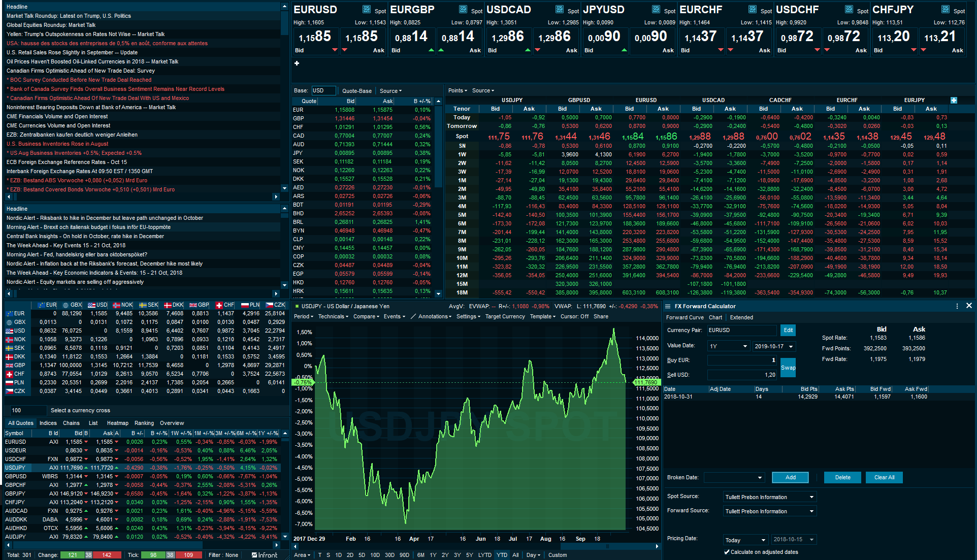Open the Pricing Date Today dropdown
The height and width of the screenshot is (560, 977).
pos(745,540)
